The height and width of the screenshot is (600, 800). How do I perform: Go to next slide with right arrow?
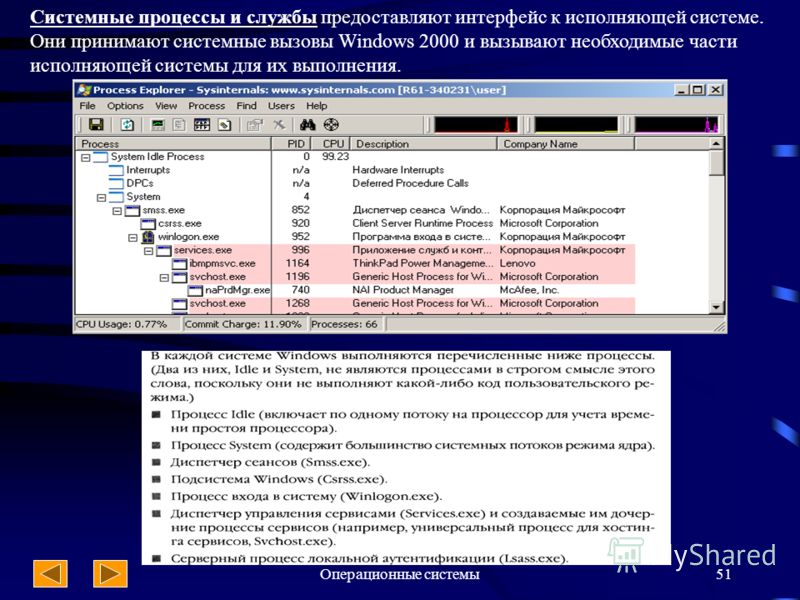pyautogui.click(x=110, y=573)
